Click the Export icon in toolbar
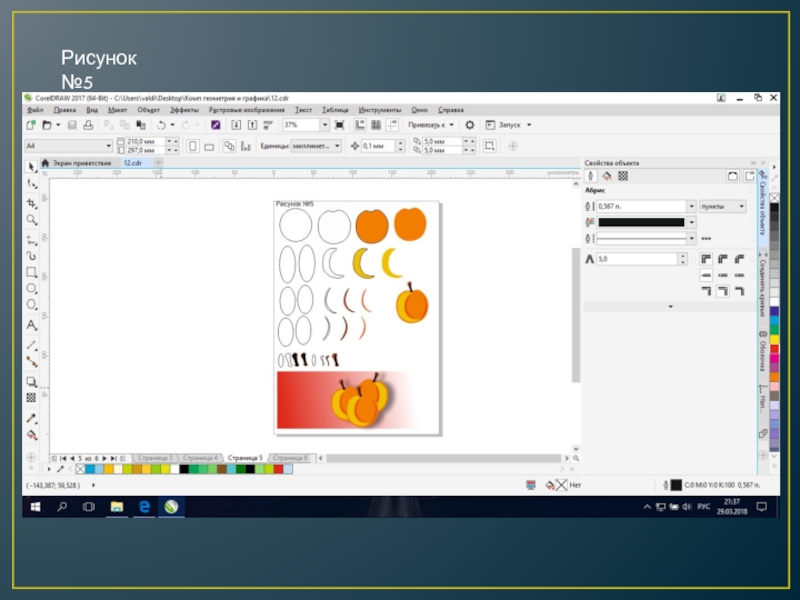 pyautogui.click(x=252, y=125)
